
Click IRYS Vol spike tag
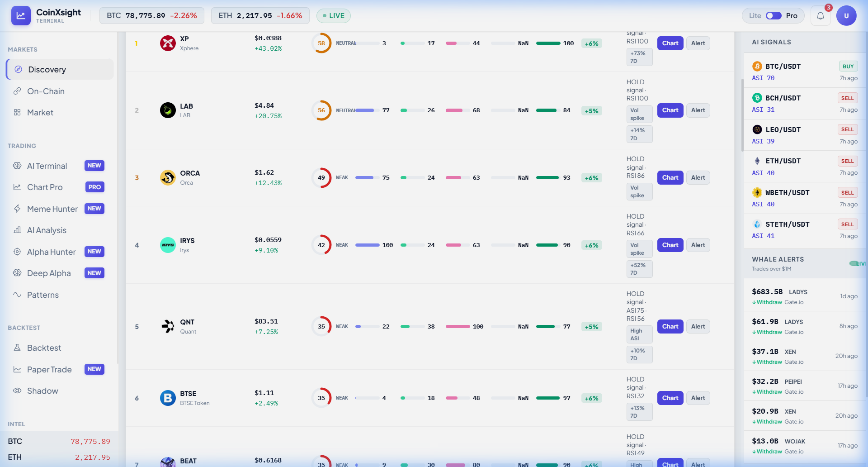(x=639, y=249)
